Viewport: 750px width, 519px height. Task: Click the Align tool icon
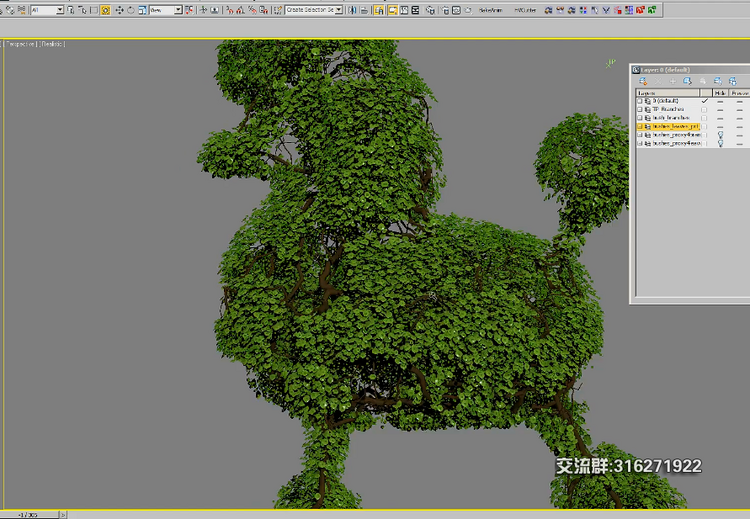click(x=364, y=10)
